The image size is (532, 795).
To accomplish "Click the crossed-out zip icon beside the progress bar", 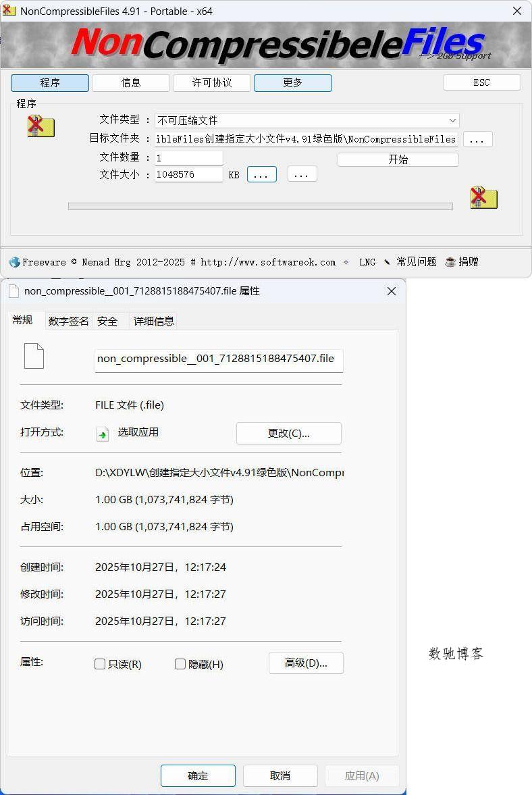I will click(483, 198).
